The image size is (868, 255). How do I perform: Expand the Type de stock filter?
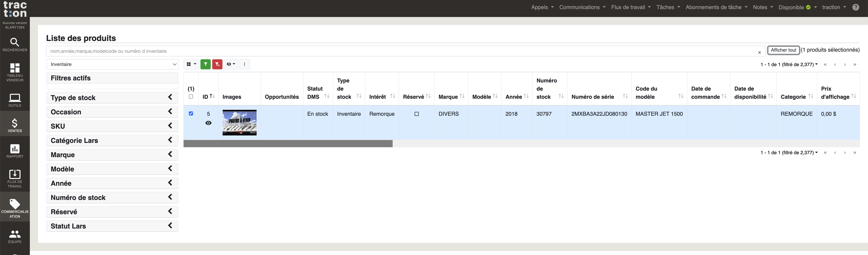[x=112, y=98]
